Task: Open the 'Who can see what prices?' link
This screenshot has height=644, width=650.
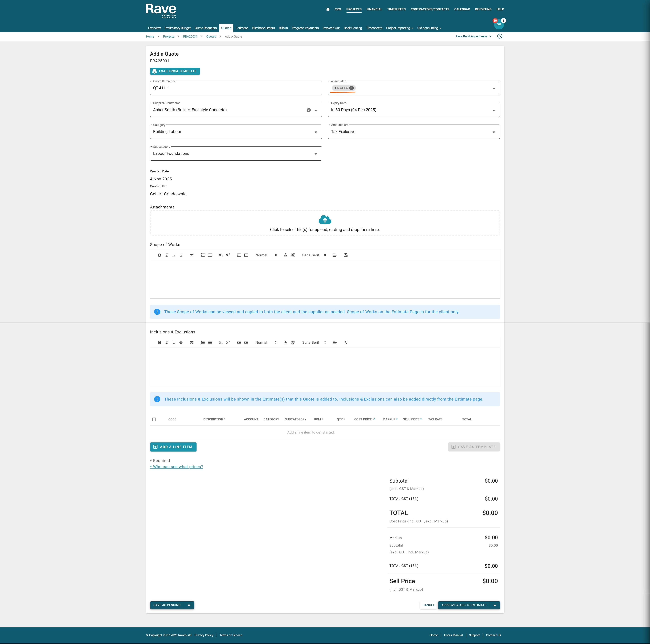Action: pos(177,467)
